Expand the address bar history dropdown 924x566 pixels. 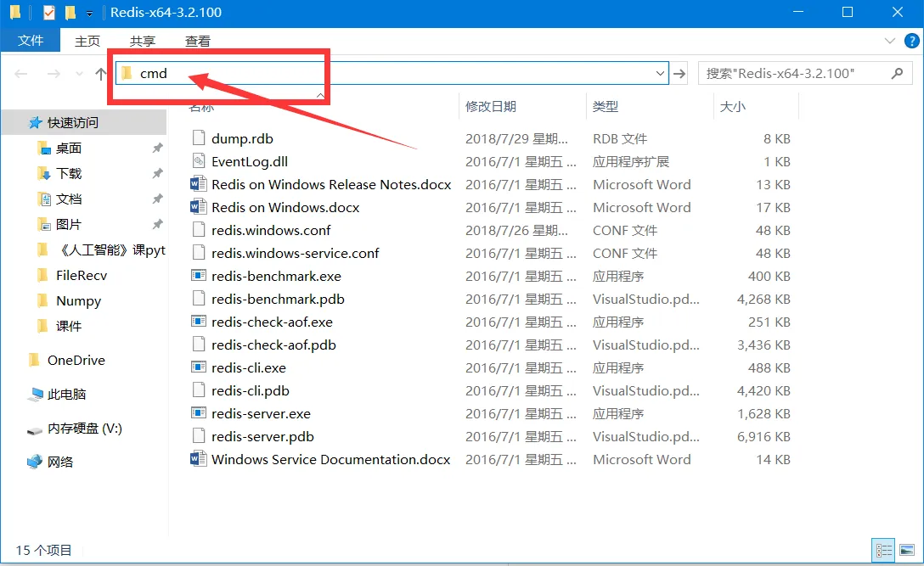coord(660,74)
